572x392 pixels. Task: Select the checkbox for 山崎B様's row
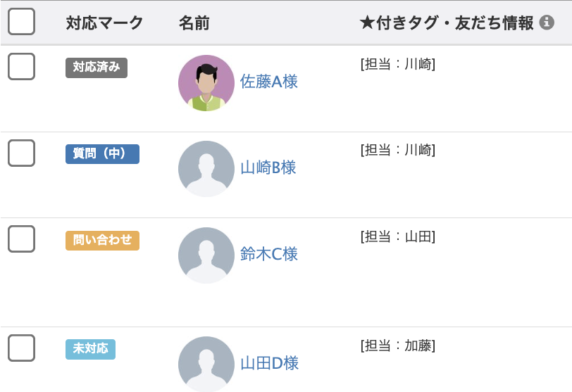pos(21,153)
